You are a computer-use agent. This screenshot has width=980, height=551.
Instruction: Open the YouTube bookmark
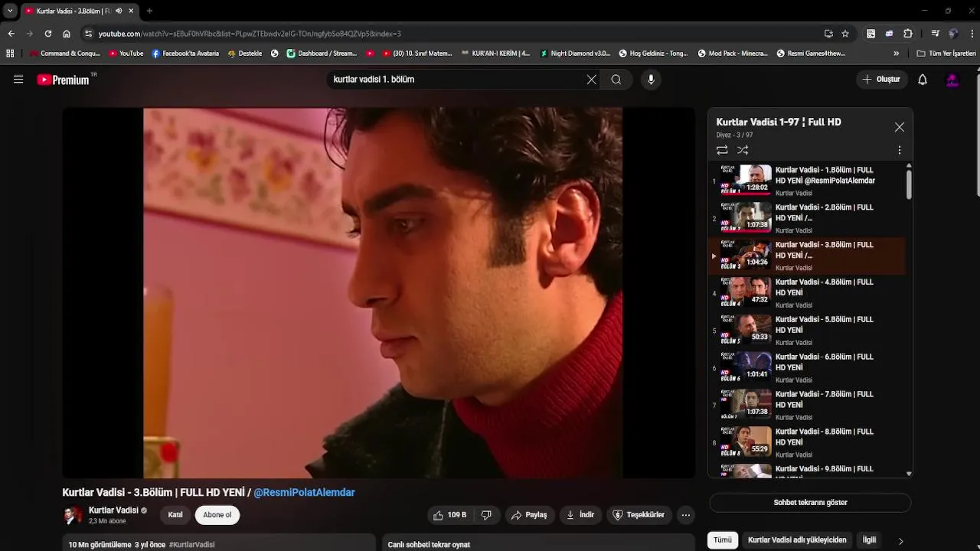click(126, 54)
